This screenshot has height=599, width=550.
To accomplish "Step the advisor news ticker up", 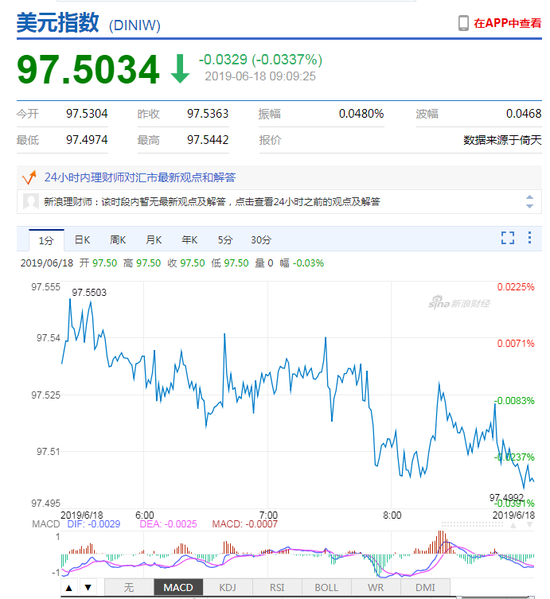I will 529,197.
